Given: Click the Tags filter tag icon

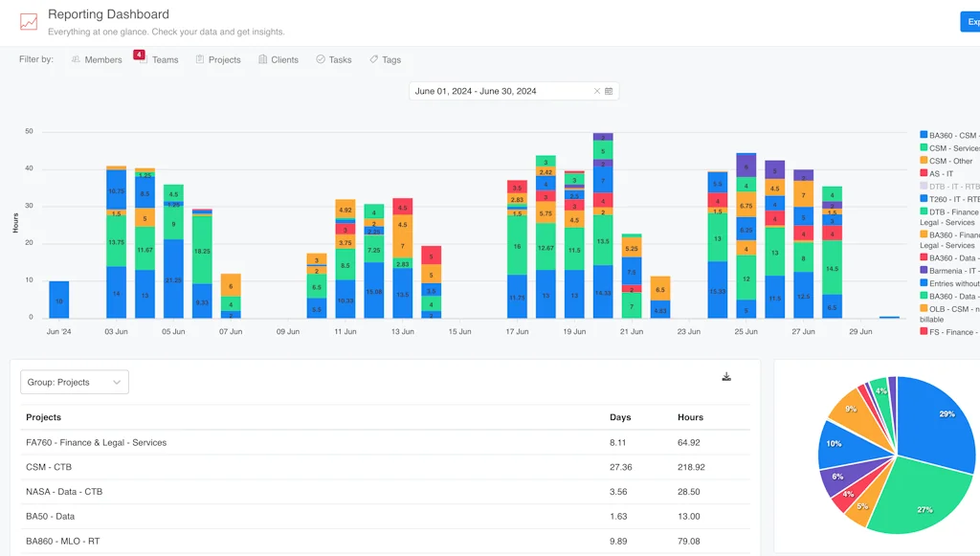Looking at the screenshot, I should pyautogui.click(x=374, y=59).
